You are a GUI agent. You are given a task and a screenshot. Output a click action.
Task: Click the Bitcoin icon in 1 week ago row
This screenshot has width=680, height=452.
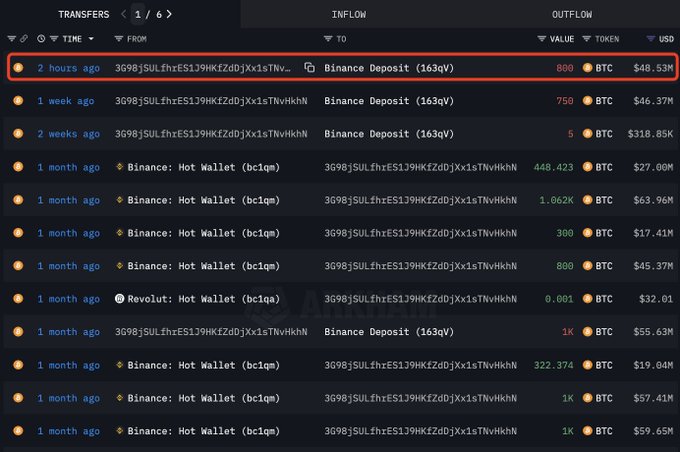click(x=18, y=101)
